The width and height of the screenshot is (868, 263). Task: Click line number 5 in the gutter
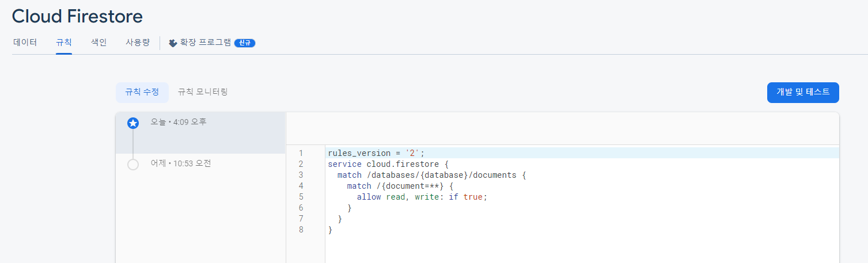300,197
